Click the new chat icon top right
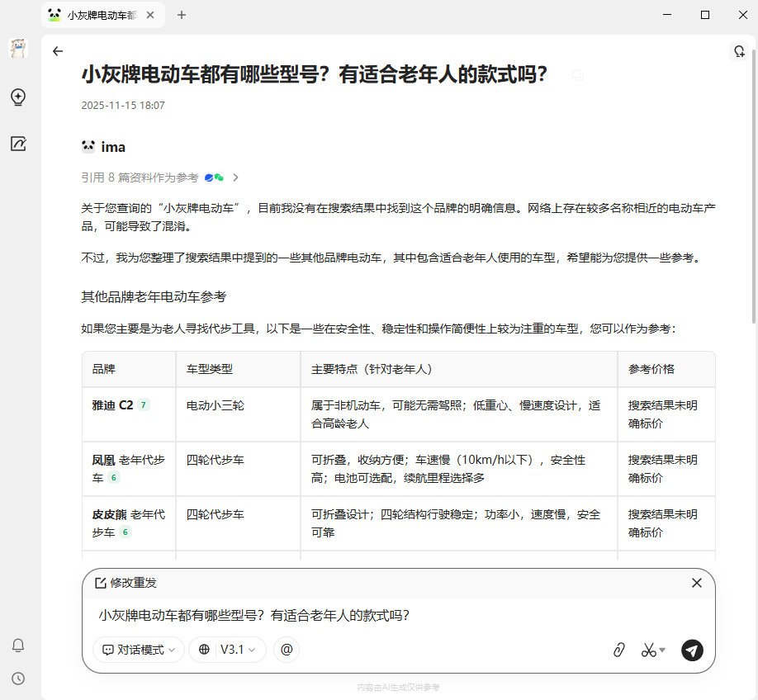Image resolution: width=758 pixels, height=700 pixels. [x=739, y=51]
